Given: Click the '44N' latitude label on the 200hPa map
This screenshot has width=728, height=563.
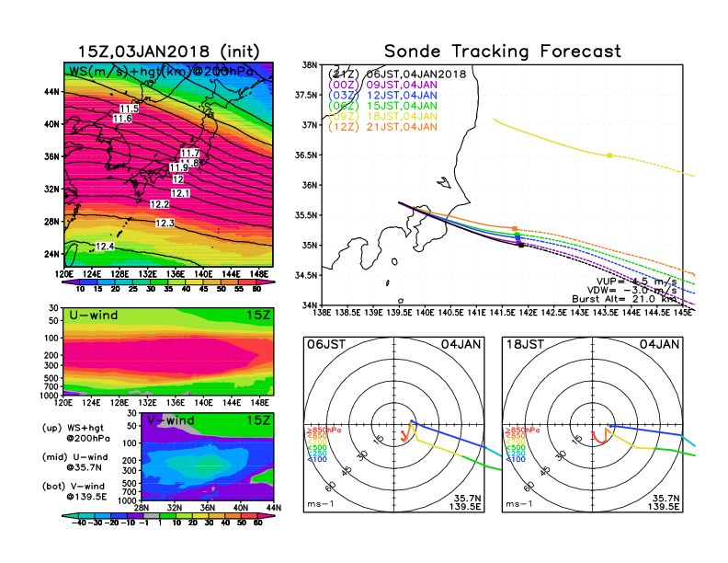Looking at the screenshot, I should (x=51, y=91).
